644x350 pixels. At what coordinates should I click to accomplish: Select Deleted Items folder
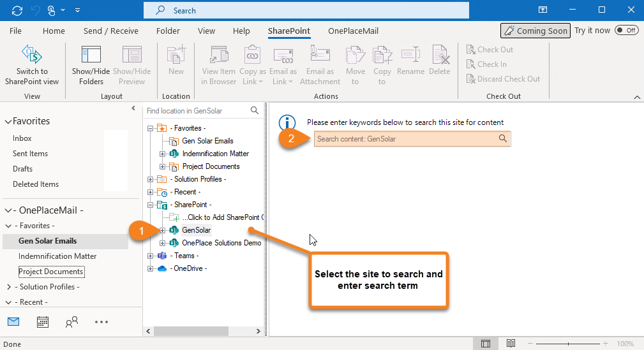pos(36,184)
